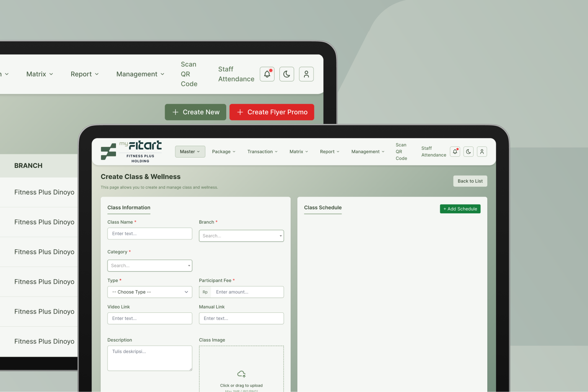Toggle dark mode using the large moon icon

click(287, 74)
